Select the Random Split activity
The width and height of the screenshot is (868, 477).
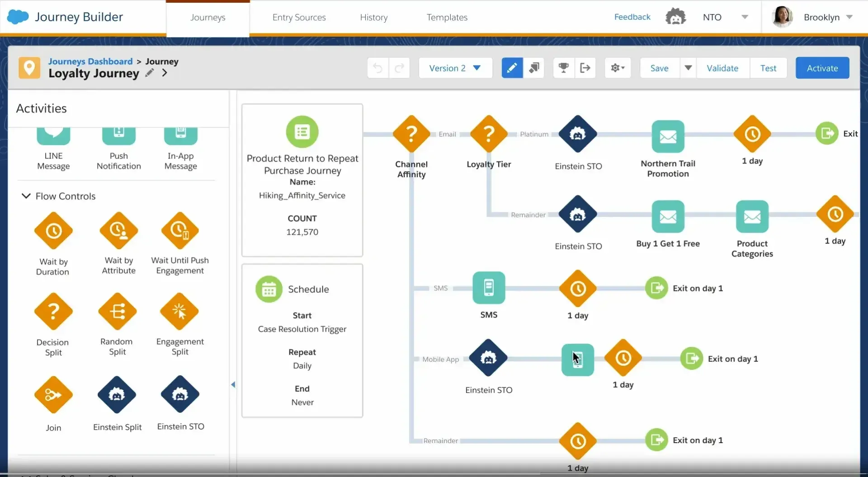pos(117,312)
